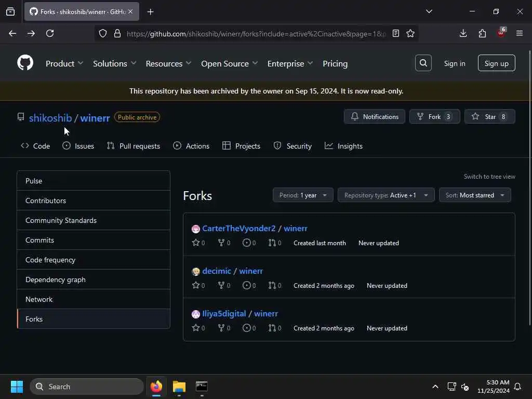Image resolution: width=532 pixels, height=399 pixels.
Task: Select Contributors in sidebar
Action: 94,201
